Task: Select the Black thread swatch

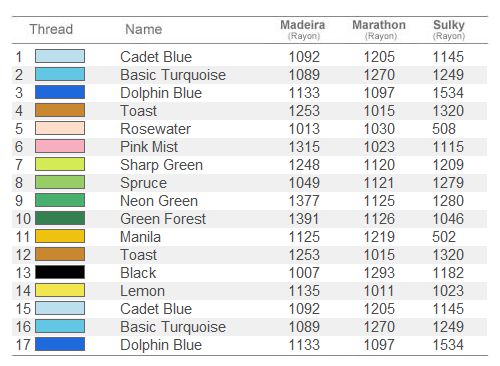Action: click(60, 272)
